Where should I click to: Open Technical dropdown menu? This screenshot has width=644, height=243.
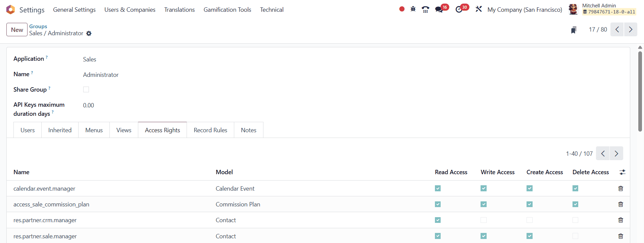[x=272, y=10]
